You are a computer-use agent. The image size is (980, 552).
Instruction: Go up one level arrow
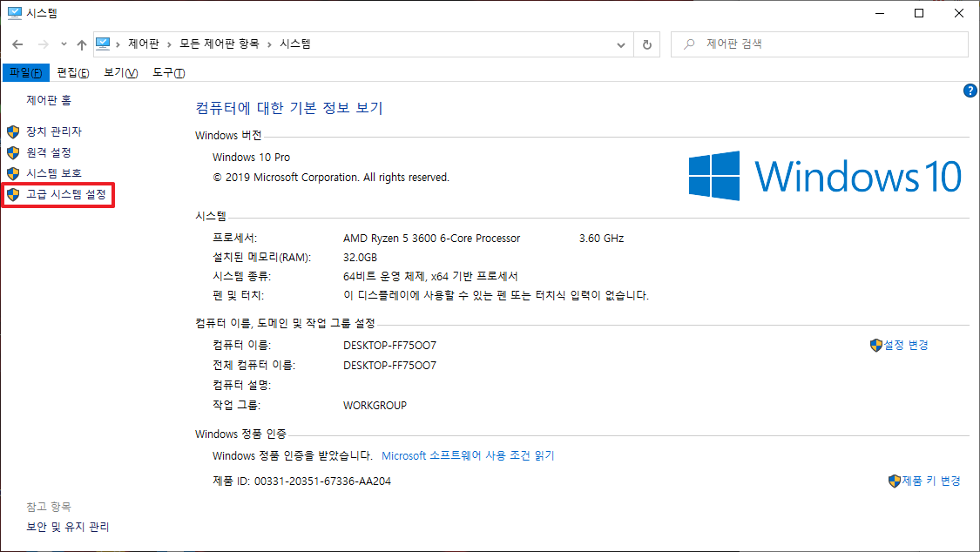pyautogui.click(x=82, y=44)
